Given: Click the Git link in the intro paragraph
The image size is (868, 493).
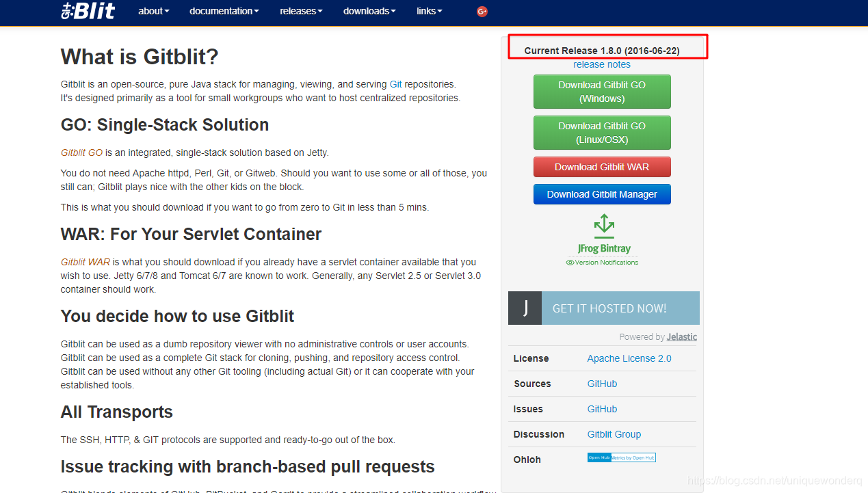Looking at the screenshot, I should (396, 84).
